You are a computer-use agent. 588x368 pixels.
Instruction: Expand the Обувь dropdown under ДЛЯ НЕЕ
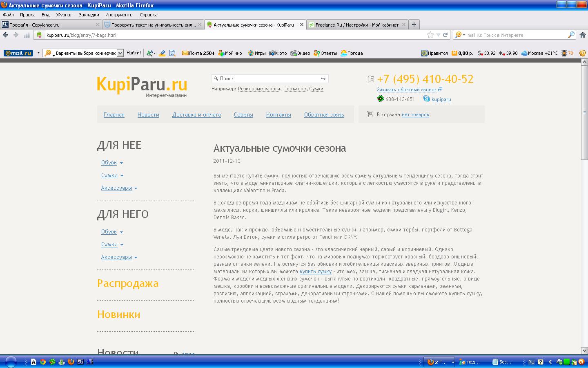(121, 163)
